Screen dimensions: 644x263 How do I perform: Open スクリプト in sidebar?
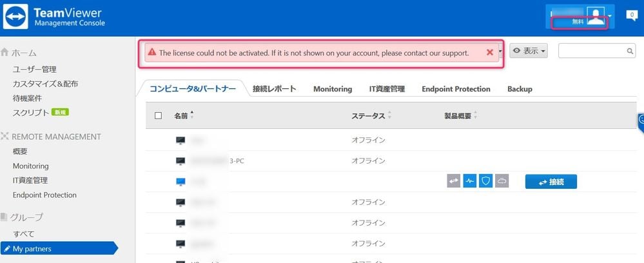31,113
